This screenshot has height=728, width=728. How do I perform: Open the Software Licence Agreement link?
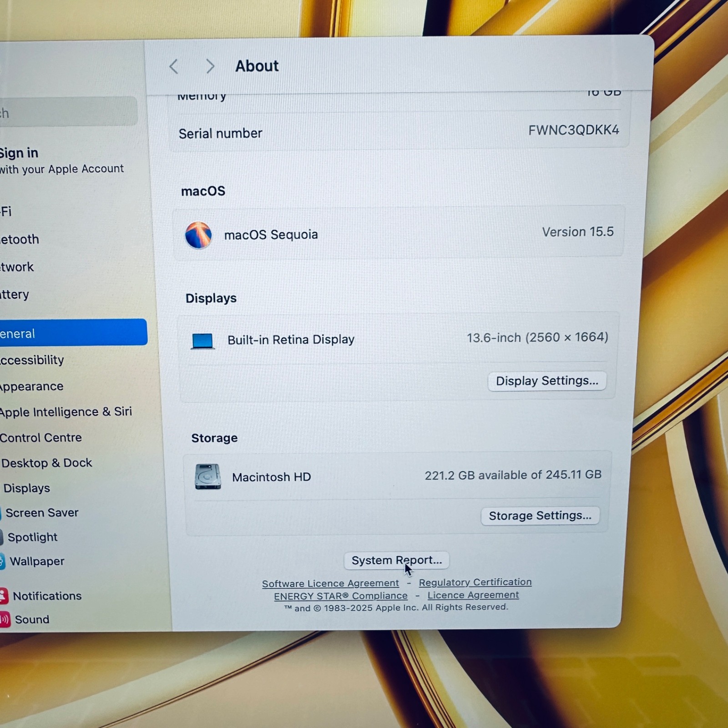[x=330, y=583]
